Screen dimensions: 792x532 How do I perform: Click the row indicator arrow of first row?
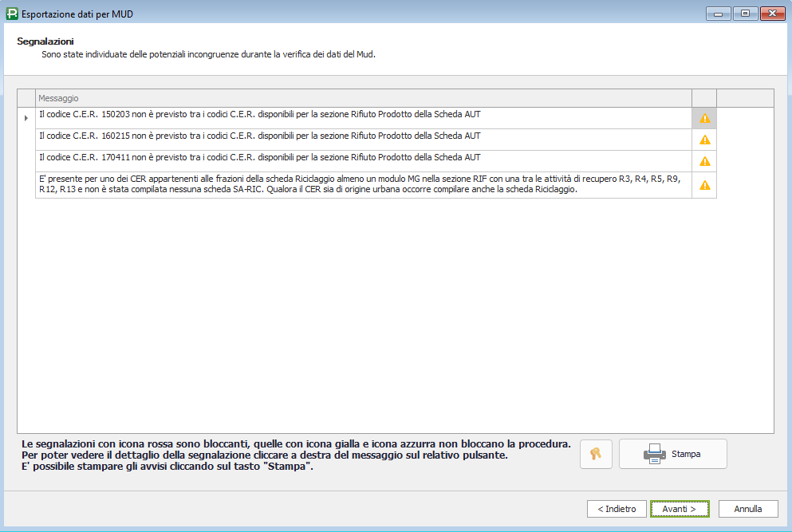(26, 118)
